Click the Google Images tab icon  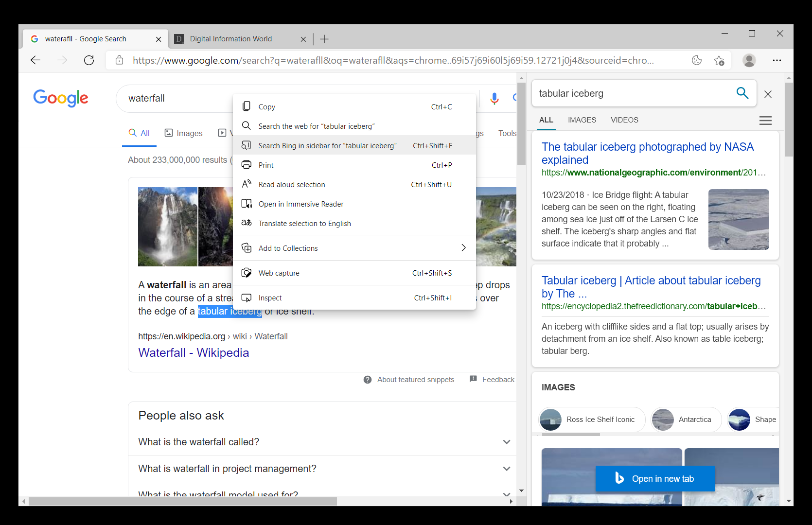[x=168, y=133]
